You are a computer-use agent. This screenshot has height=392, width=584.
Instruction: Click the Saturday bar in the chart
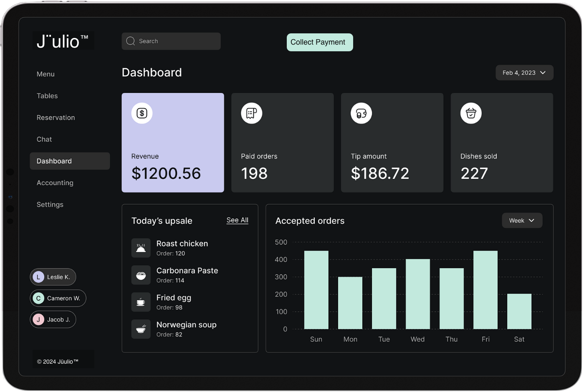pyautogui.click(x=519, y=312)
